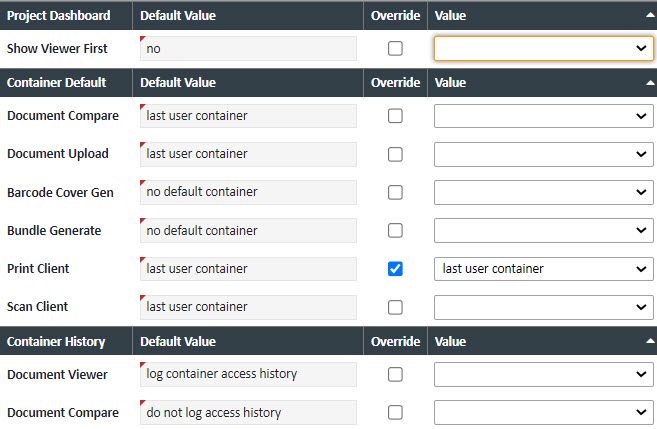Enable override for Scan Client

click(x=395, y=306)
